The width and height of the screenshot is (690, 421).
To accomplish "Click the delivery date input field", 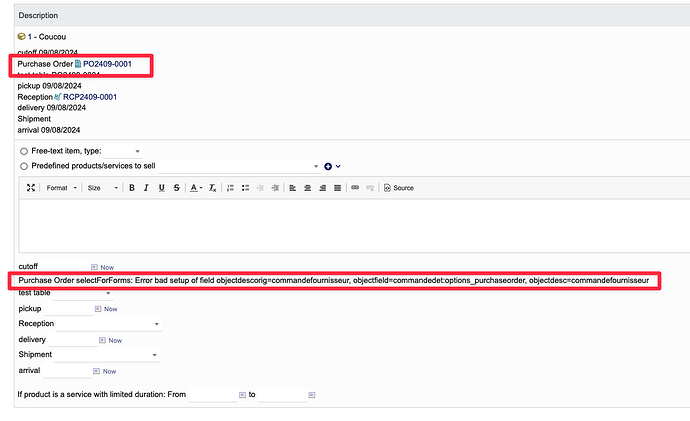I will [x=71, y=340].
